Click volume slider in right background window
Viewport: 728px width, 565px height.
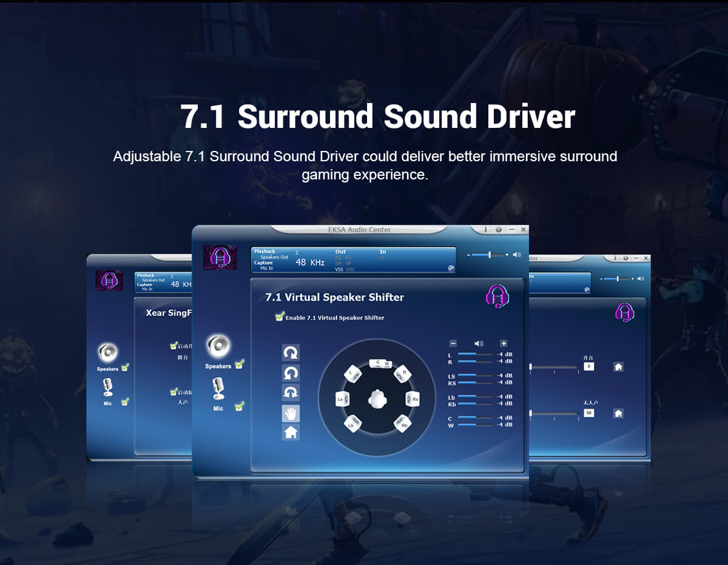point(617,278)
